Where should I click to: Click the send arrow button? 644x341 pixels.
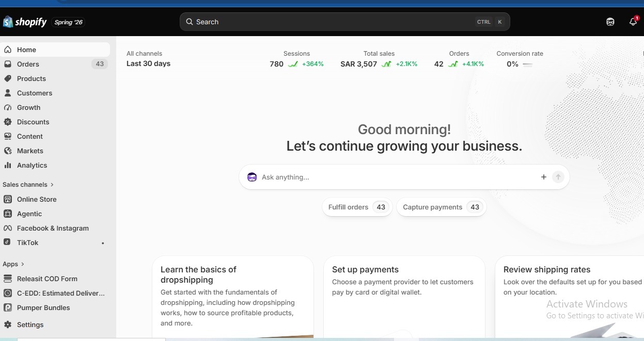(558, 177)
